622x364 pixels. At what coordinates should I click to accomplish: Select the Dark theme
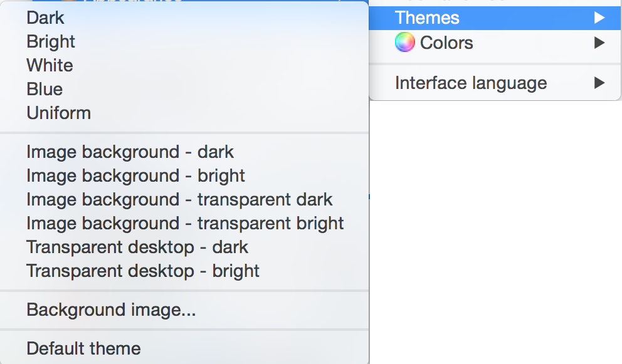pyautogui.click(x=46, y=18)
